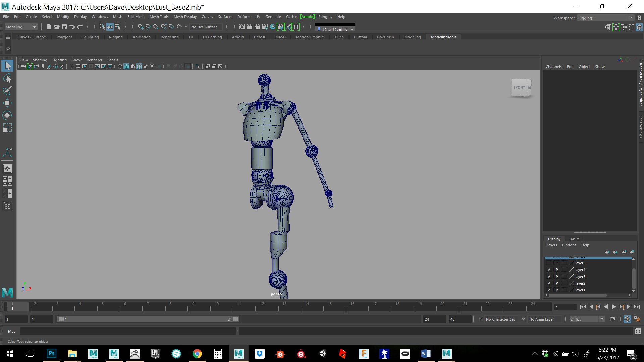Screen dimensions: 644x362
Task: Click the range slider bar end handle at 24
Action: coord(236,319)
